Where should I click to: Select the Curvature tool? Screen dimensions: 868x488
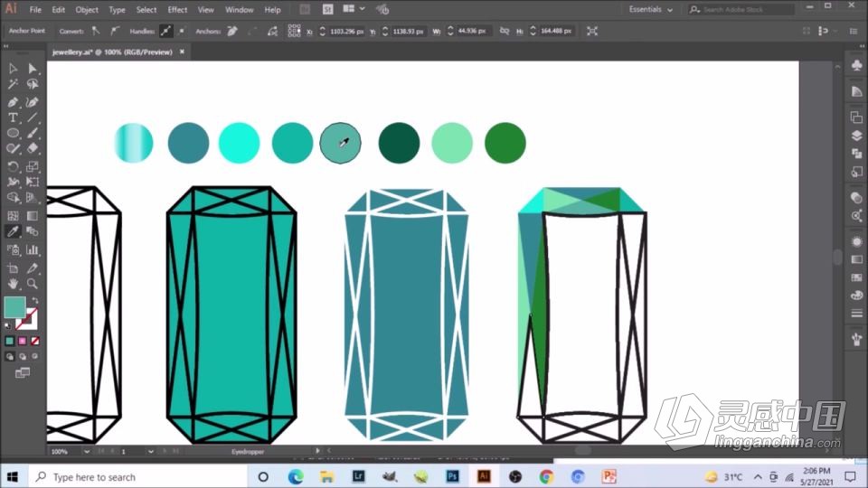point(33,102)
